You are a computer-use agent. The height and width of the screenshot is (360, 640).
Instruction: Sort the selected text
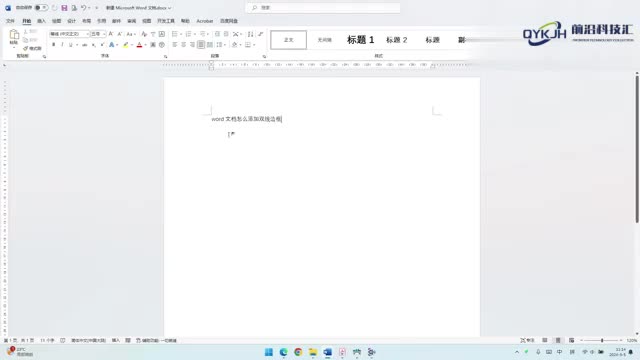point(251,34)
